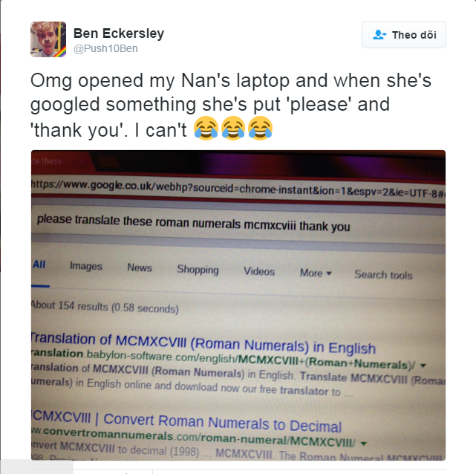Click the follow person icon in Theo dõi button
The height and width of the screenshot is (474, 476).
coord(379,35)
